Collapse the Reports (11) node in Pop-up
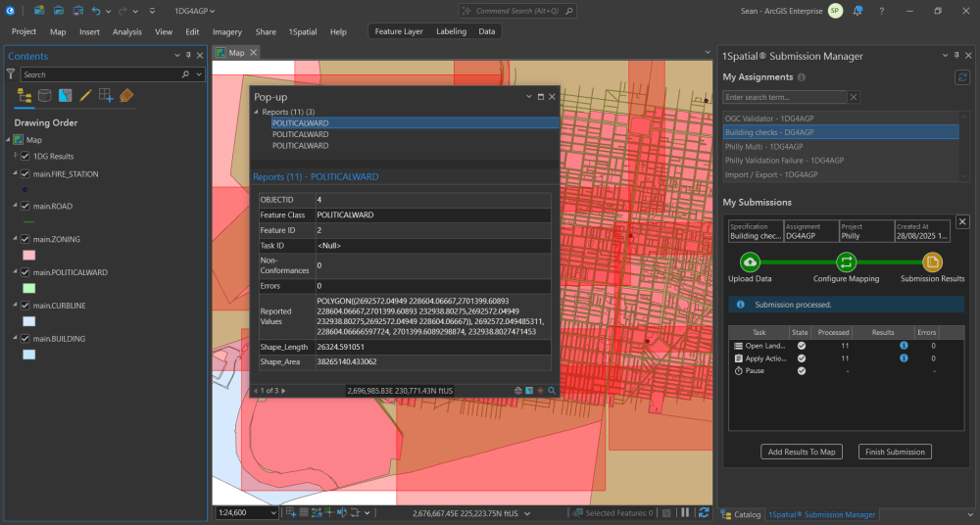Viewport: 980px width, 525px height. coord(256,112)
